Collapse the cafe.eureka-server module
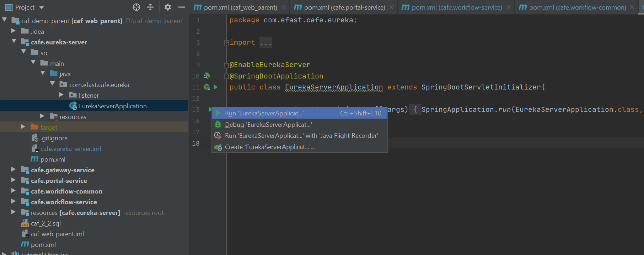The image size is (644, 255). pos(14,41)
